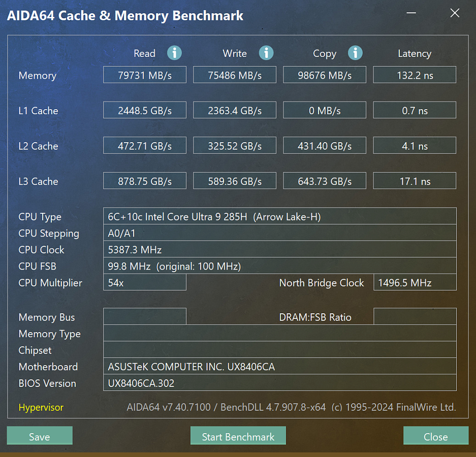This screenshot has width=476, height=457.
Task: Click the Save button
Action: coord(40,436)
